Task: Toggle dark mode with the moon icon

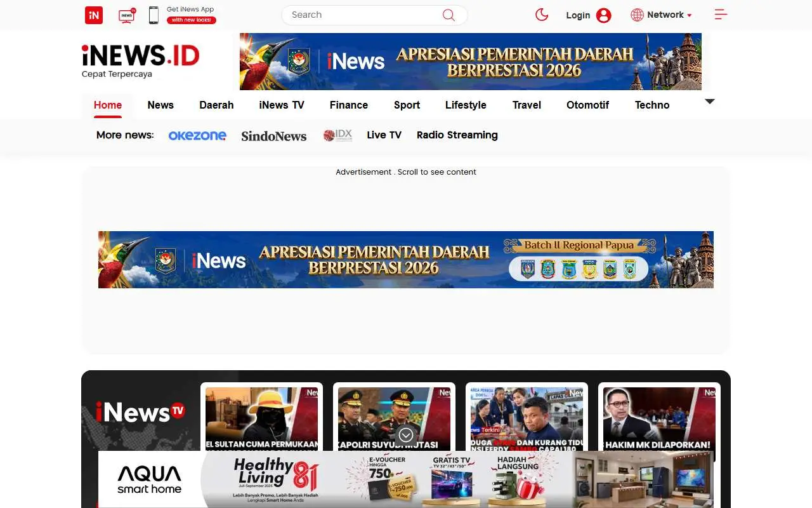Action: 542,15
